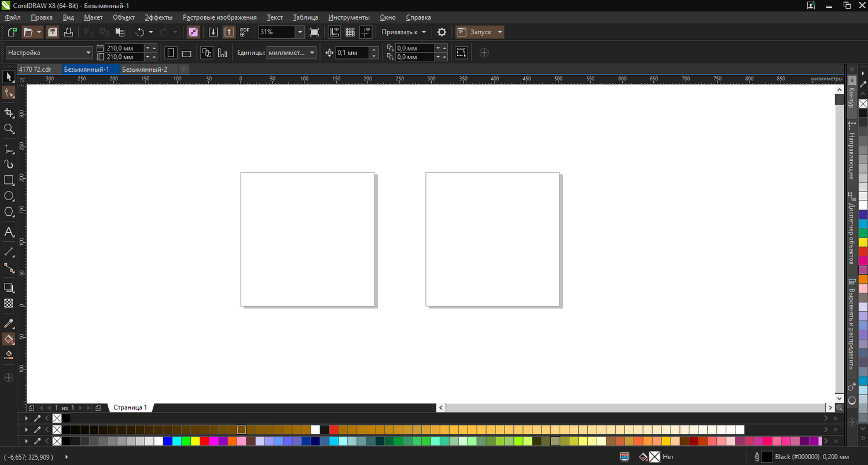Set page orientation to Landscape
The image size is (868, 465).
tap(186, 53)
